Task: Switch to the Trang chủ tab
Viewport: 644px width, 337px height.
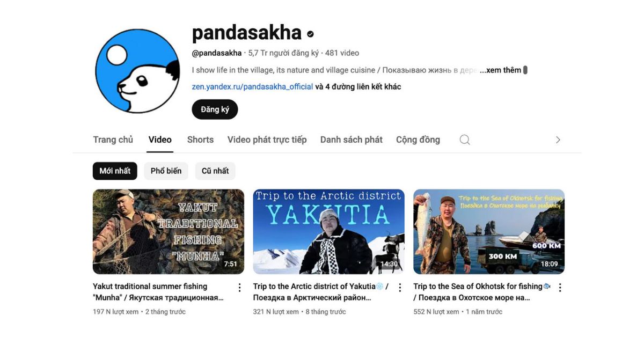Action: click(x=113, y=140)
